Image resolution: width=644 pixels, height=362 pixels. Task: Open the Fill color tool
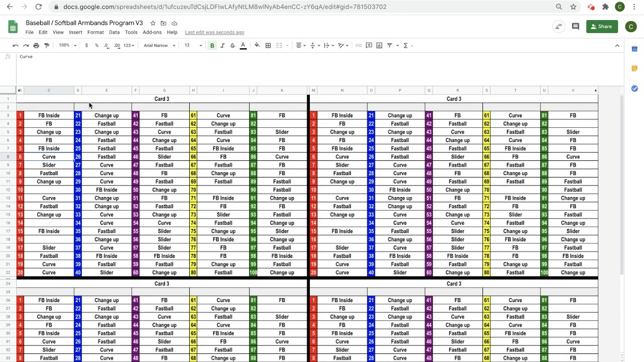pyautogui.click(x=257, y=45)
